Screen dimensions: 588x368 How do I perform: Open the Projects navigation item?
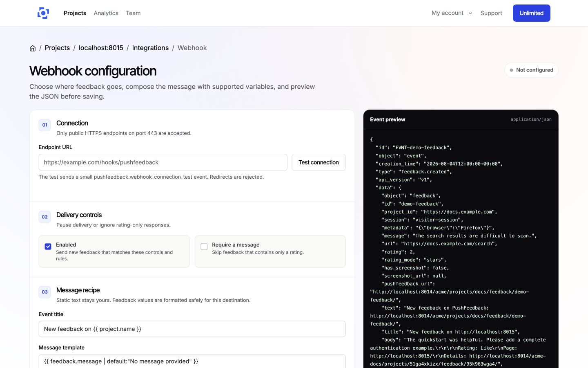(75, 13)
